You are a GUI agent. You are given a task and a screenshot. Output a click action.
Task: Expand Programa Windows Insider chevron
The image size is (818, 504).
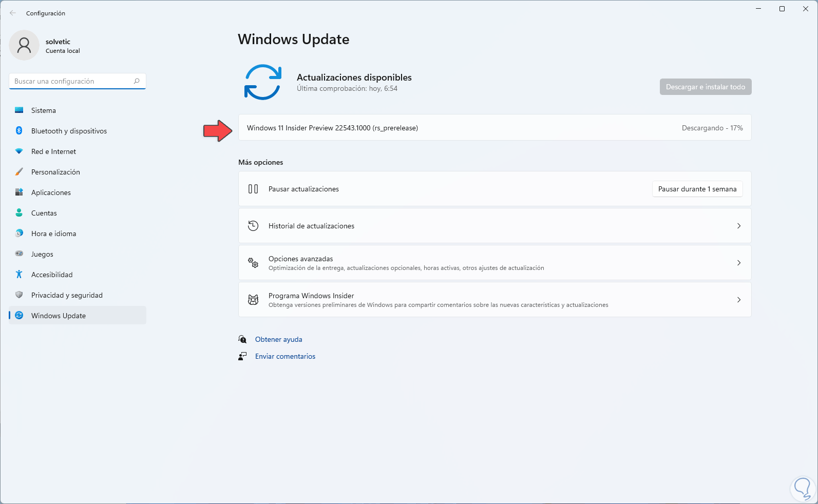pyautogui.click(x=739, y=300)
